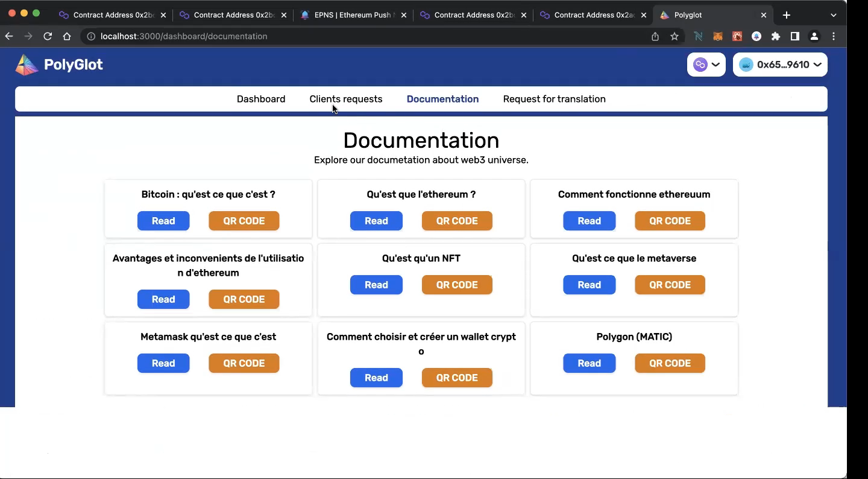868x479 pixels.
Task: Bookmark page with star icon
Action: coord(675,36)
